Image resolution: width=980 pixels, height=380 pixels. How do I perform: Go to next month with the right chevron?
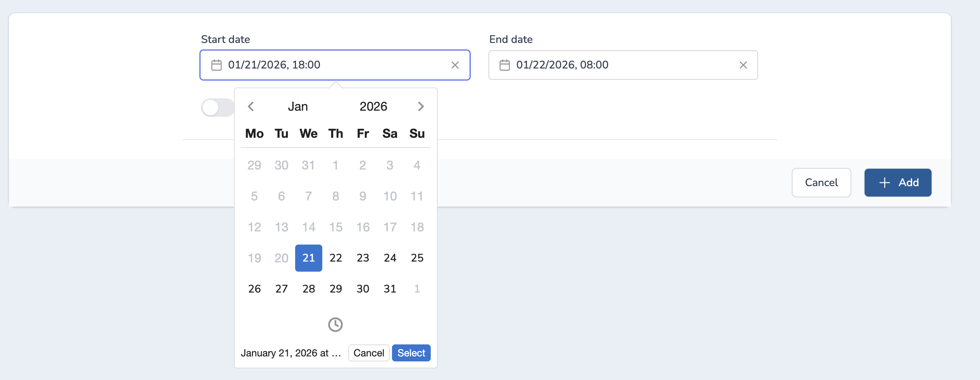click(x=421, y=106)
